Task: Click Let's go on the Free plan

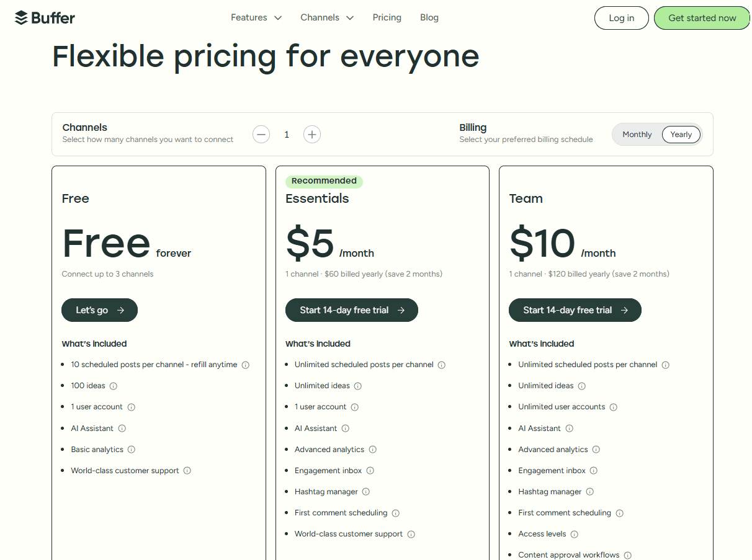Action: [99, 310]
